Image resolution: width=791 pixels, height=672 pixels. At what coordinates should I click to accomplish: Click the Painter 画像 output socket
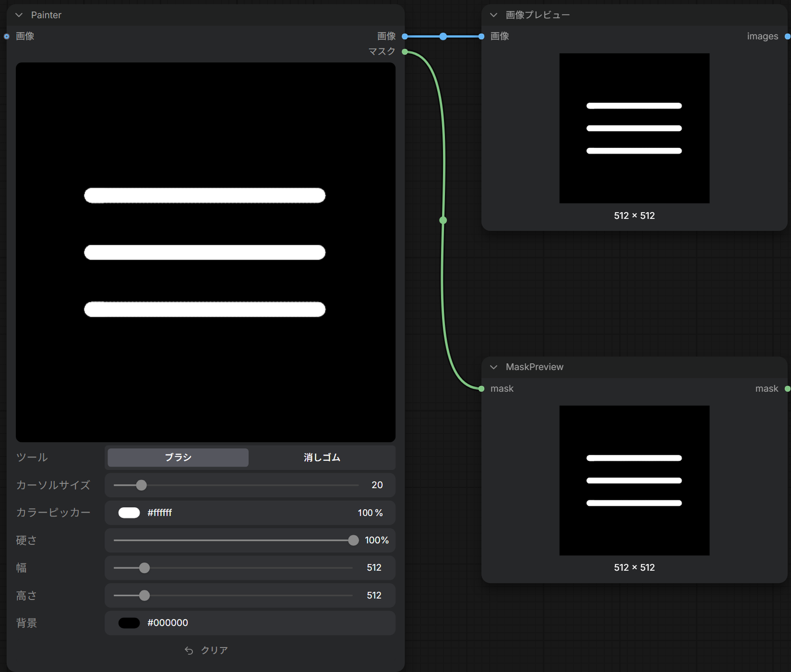click(405, 37)
